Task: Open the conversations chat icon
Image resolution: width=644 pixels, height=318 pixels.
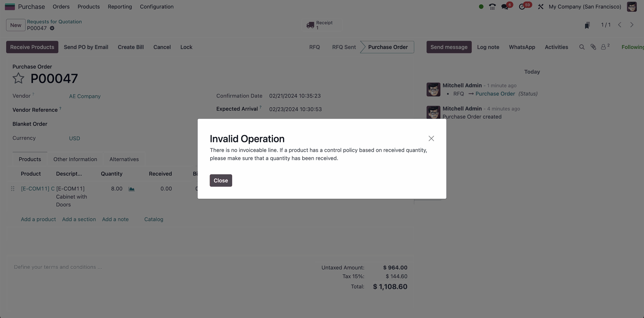Action: 504,7
